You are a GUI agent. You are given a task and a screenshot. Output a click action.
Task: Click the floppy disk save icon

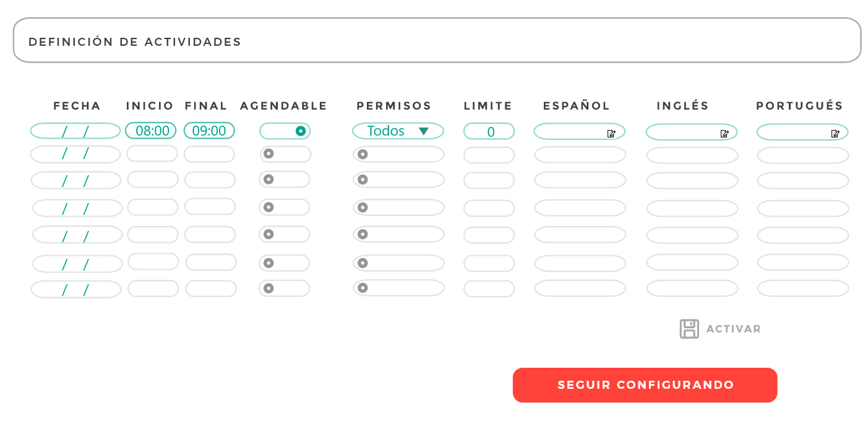(689, 329)
